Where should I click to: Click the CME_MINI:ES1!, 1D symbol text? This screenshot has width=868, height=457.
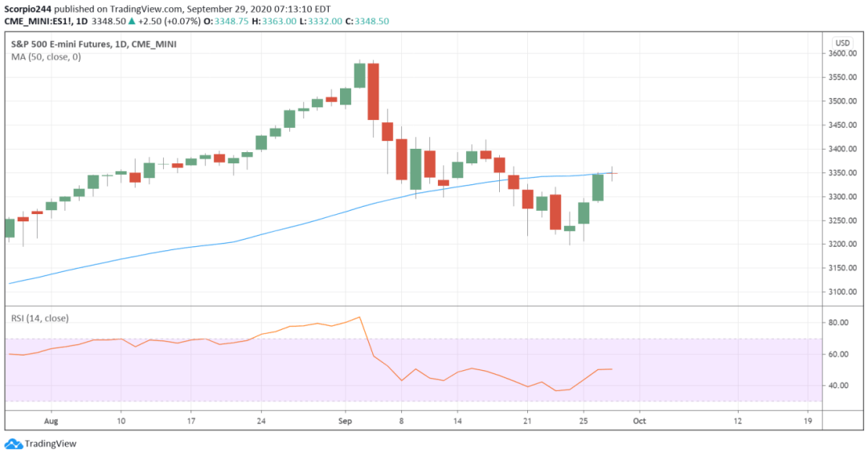[46, 21]
